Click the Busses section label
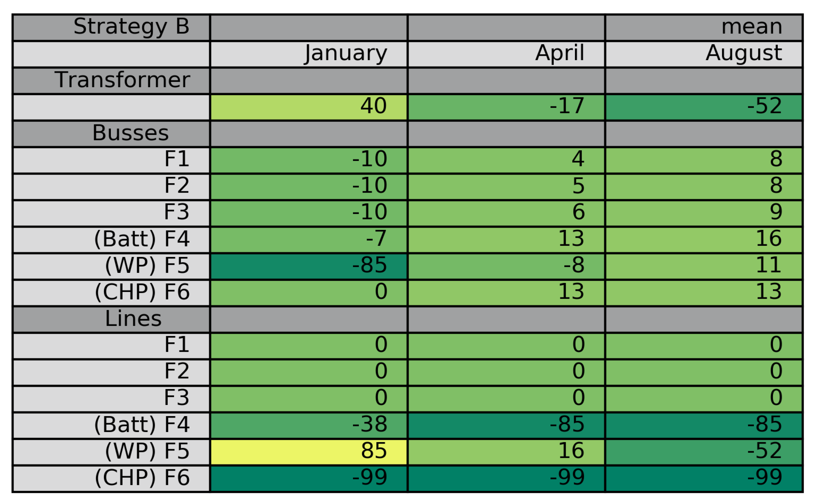Viewport: 815px width, 504px height. click(x=111, y=134)
